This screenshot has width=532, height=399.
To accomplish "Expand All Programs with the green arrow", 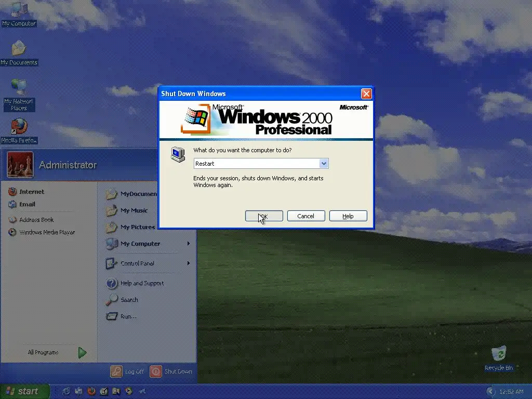I will click(x=82, y=353).
